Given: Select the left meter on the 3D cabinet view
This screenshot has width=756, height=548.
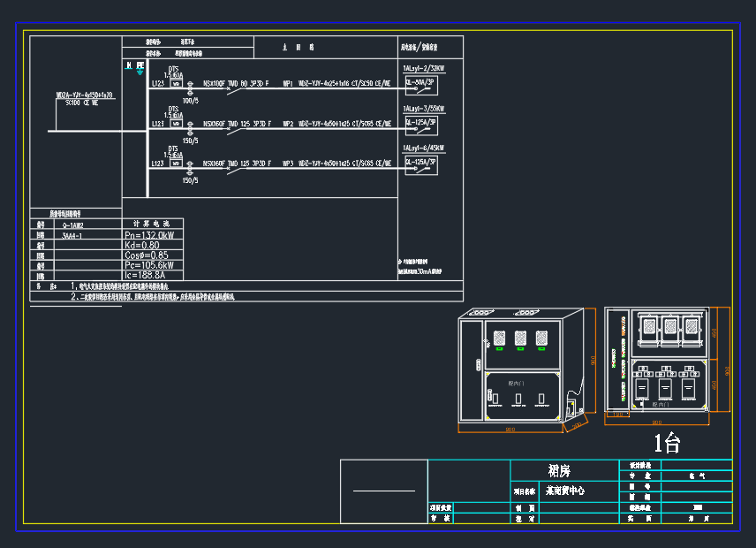Looking at the screenshot, I should 500,338.
